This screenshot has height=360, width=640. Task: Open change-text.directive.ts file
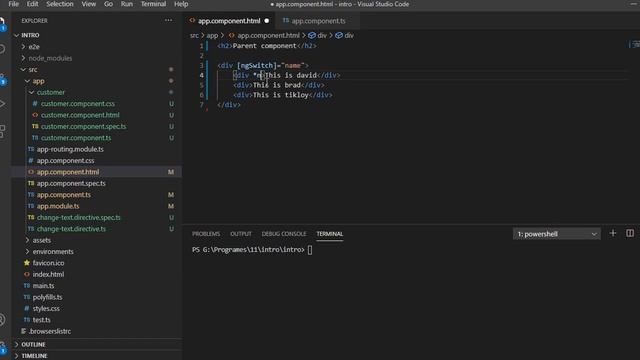click(x=71, y=230)
